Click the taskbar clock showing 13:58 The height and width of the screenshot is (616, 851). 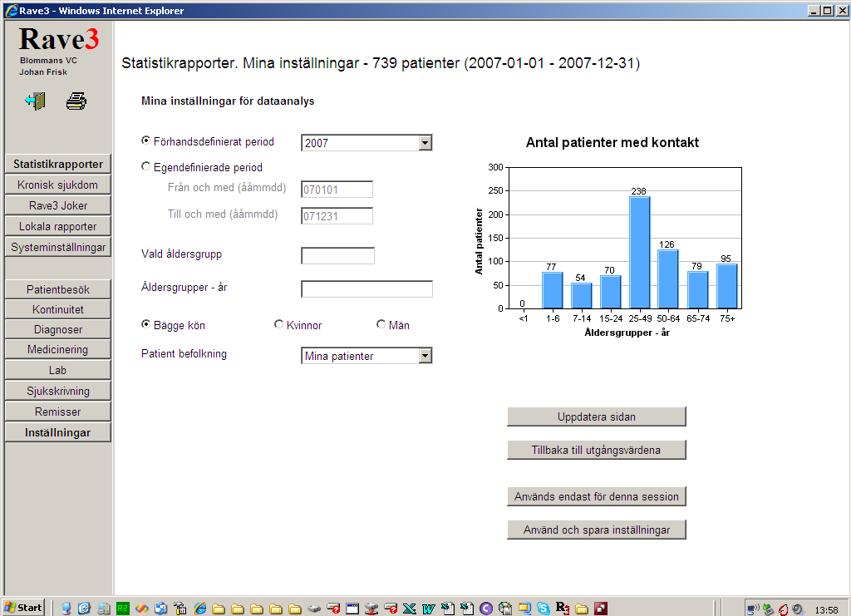coord(826,610)
